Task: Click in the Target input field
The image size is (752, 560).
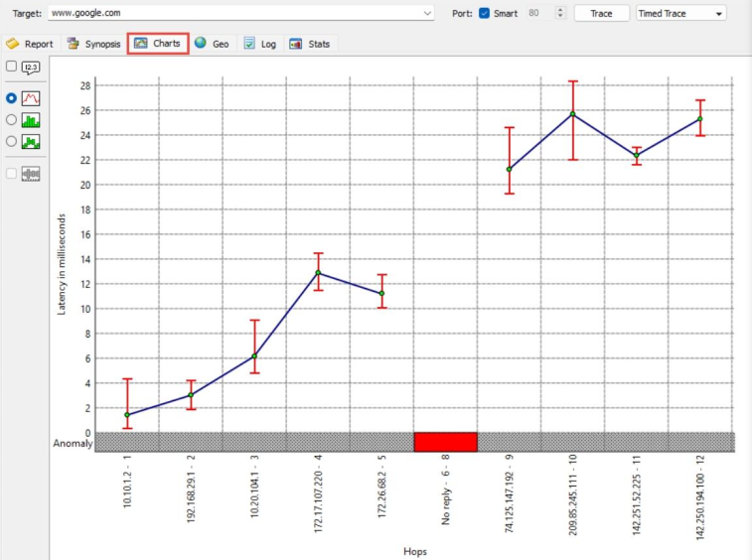Action: coord(240,13)
